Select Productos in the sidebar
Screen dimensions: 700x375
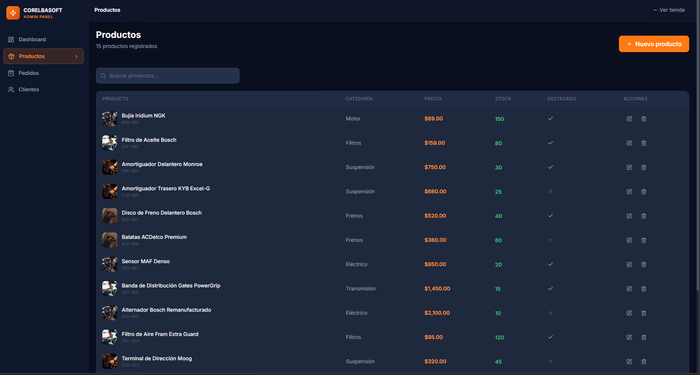43,56
